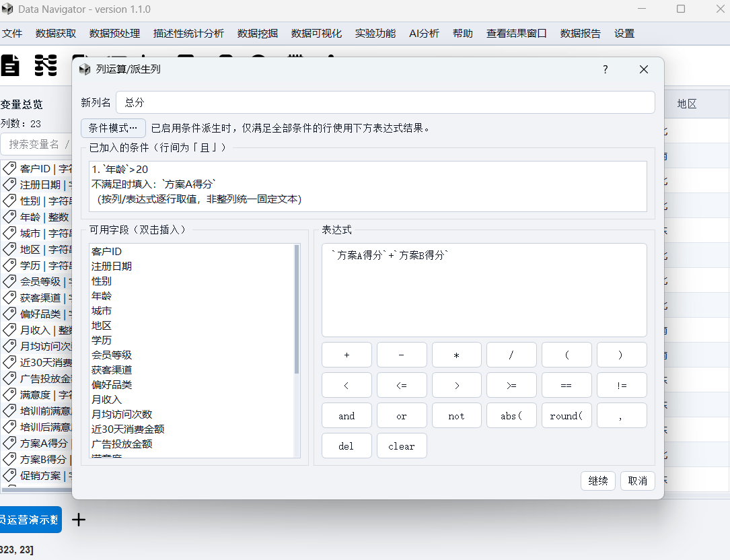The width and height of the screenshot is (730, 560).
Task: Select 客户ID in available fields list
Action: [x=192, y=252]
